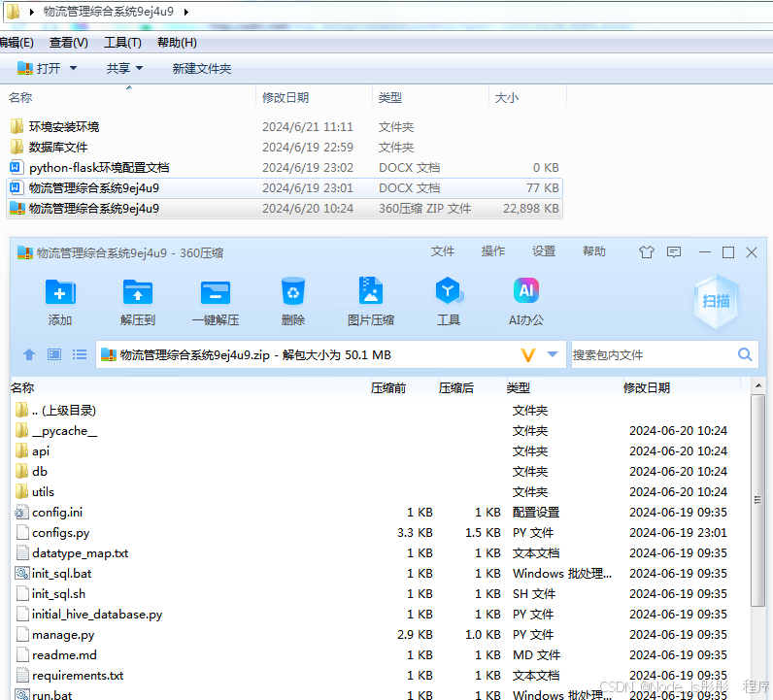Viewport: 773px width, 700px height.
Task: Select the db folder in the archive
Action: [x=31, y=472]
